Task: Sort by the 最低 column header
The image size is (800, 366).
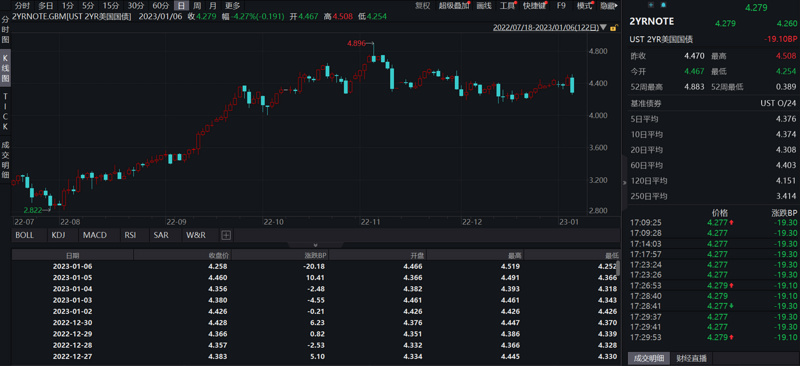Action: [572, 255]
